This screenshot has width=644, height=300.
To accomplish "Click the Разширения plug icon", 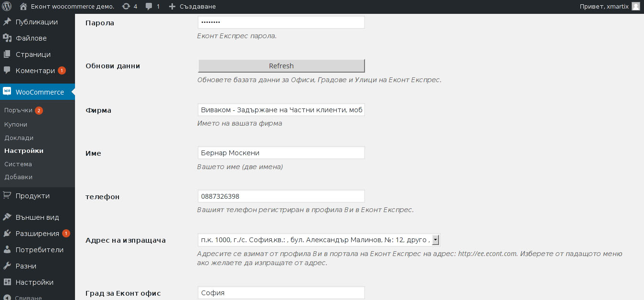I will [x=7, y=234].
